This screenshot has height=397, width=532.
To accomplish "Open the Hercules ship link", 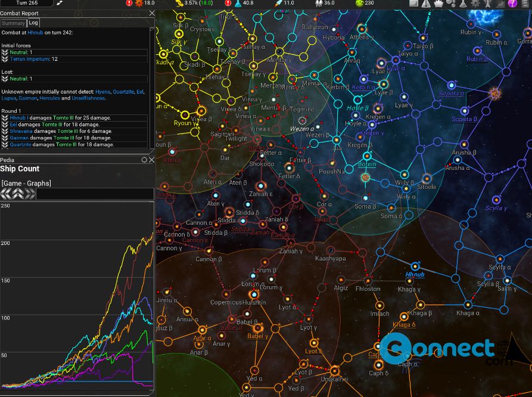I will tap(49, 98).
